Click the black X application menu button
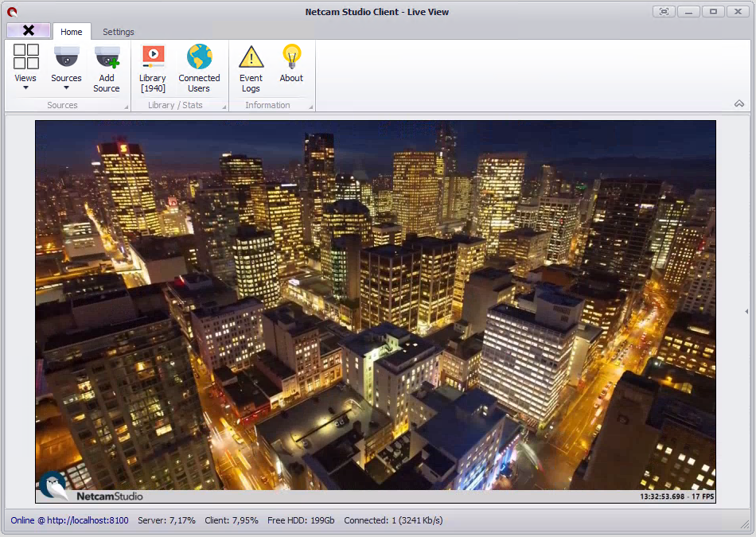The image size is (756, 537). pyautogui.click(x=29, y=30)
